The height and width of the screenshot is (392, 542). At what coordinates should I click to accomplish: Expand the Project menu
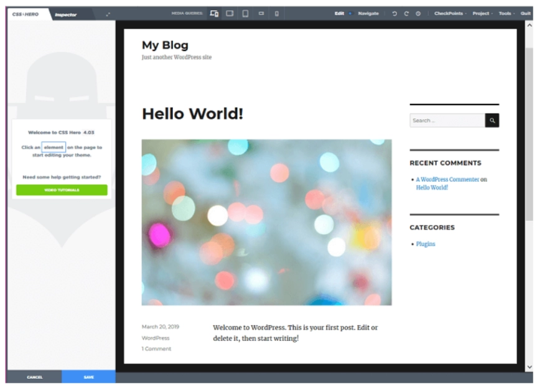click(x=481, y=14)
